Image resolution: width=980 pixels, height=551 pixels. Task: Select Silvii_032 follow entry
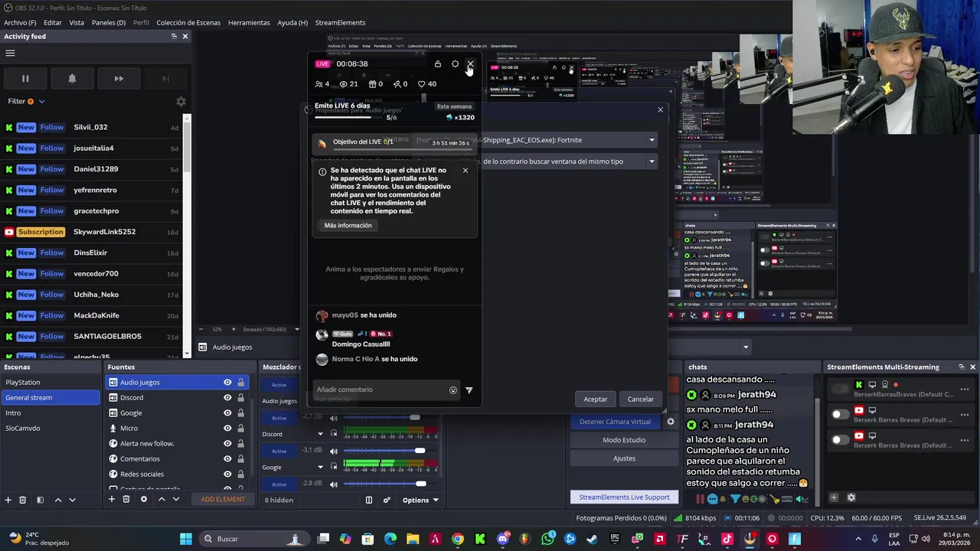point(92,127)
